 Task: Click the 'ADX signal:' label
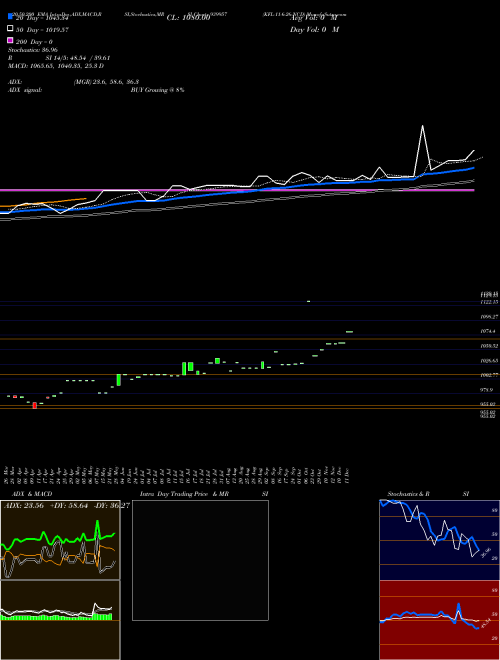tap(25, 90)
